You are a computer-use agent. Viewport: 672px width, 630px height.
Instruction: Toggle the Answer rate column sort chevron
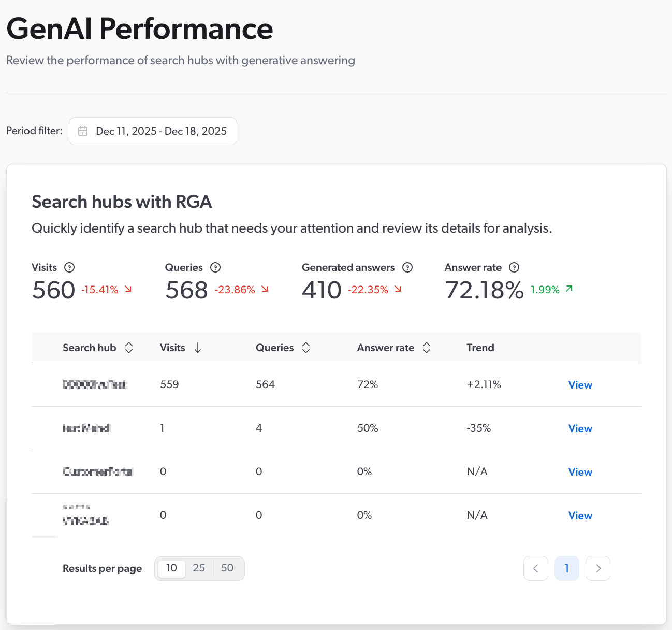click(x=427, y=348)
